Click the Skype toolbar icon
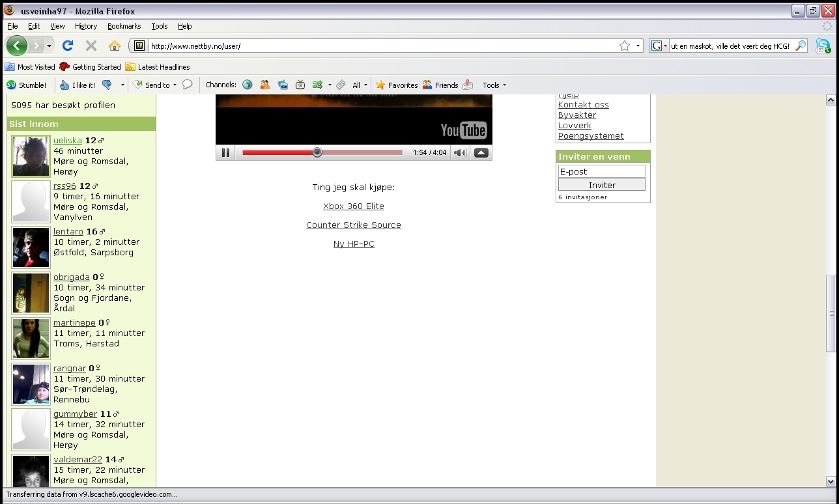 click(823, 46)
